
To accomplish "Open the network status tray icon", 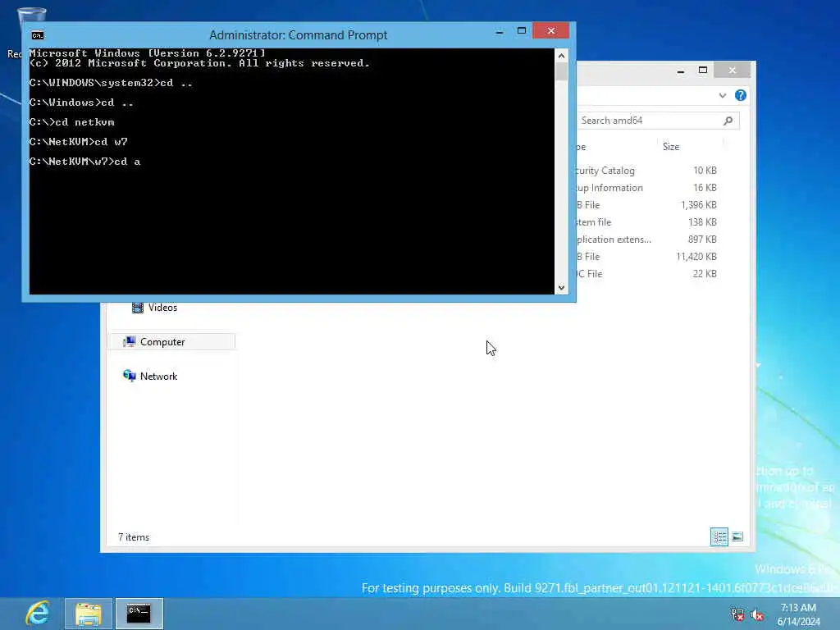I will point(737,614).
